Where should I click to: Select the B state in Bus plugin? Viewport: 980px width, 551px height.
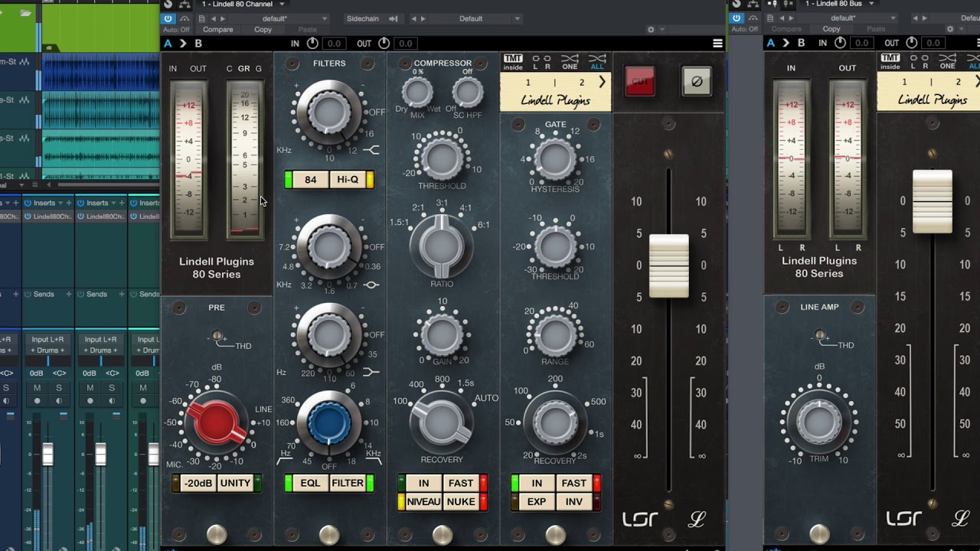(x=802, y=44)
